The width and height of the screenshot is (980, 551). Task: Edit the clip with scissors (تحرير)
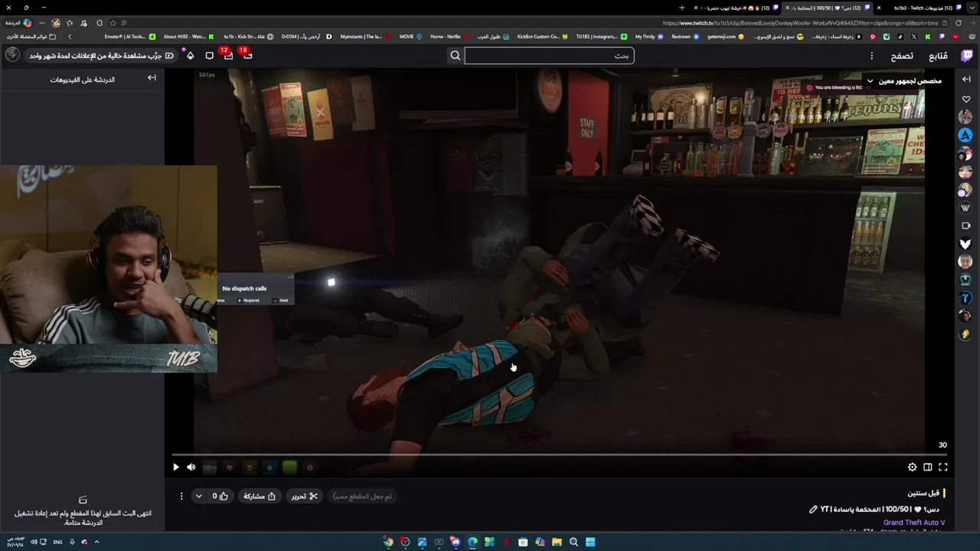(x=304, y=496)
